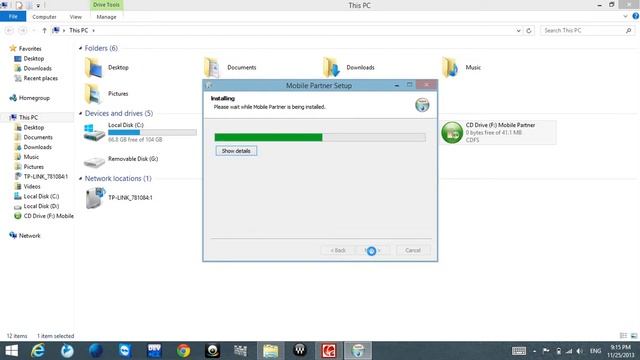Collapse the Network locations (1) group
640x360 pixels.
tap(80, 178)
